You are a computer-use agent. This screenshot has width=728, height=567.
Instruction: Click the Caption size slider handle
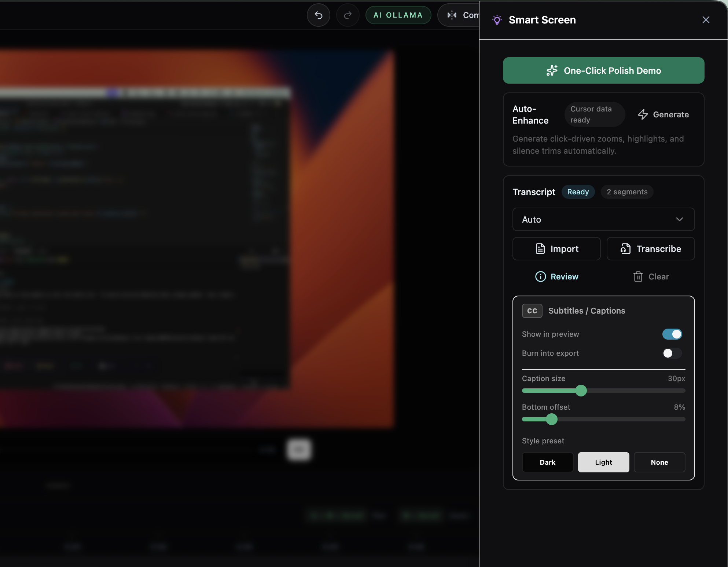pyautogui.click(x=581, y=391)
